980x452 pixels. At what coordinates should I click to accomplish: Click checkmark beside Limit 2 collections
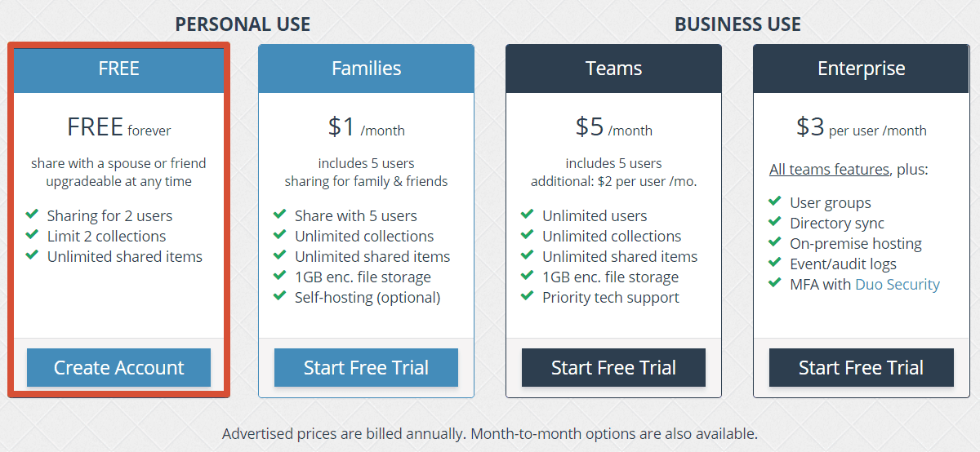[33, 235]
